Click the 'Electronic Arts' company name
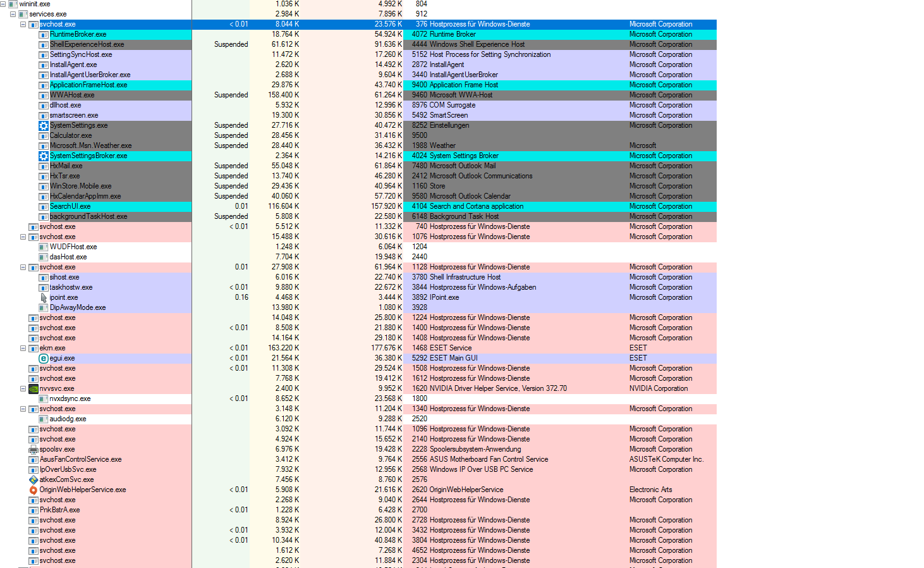924x568 pixels. click(650, 490)
